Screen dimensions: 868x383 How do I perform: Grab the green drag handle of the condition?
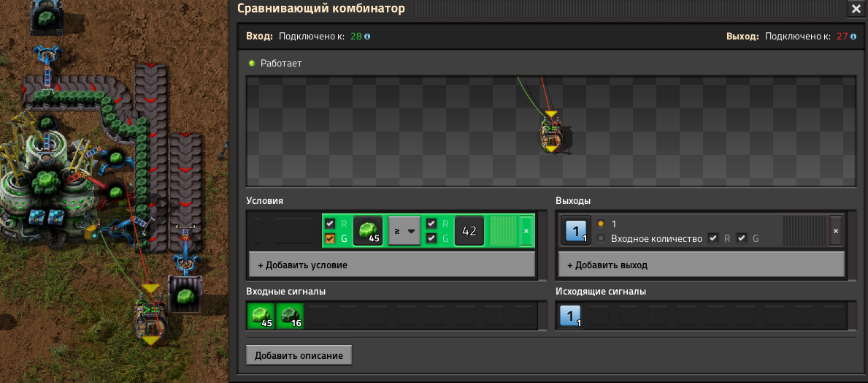pos(503,231)
